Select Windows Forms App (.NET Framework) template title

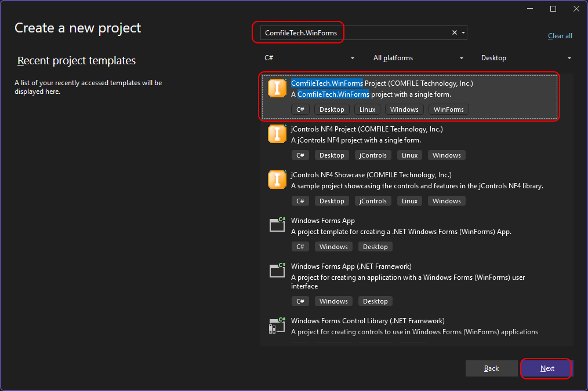(351, 266)
